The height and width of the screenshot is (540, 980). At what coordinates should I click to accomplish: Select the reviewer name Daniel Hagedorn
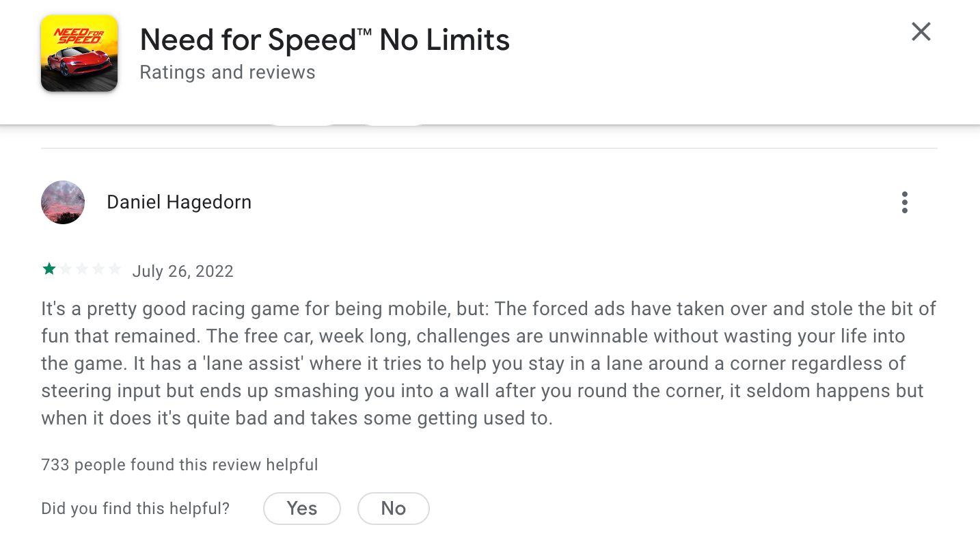pyautogui.click(x=179, y=202)
